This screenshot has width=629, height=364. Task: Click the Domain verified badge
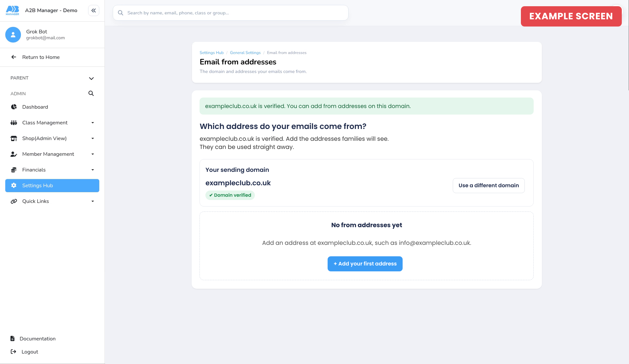click(230, 195)
